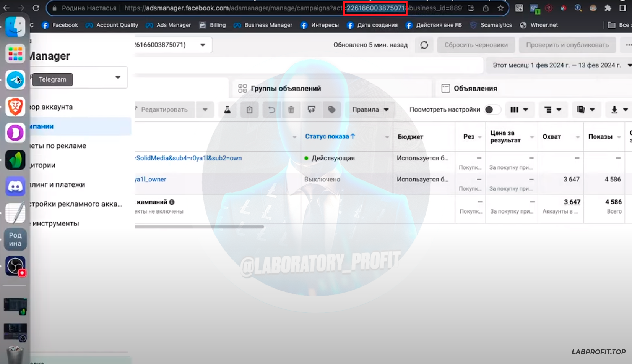Click the trash delete icon in toolbar
632x364 pixels.
[291, 110]
